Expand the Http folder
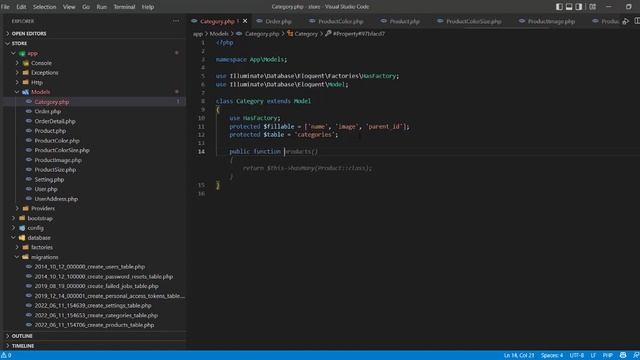640x360 pixels. [x=93, y=82]
